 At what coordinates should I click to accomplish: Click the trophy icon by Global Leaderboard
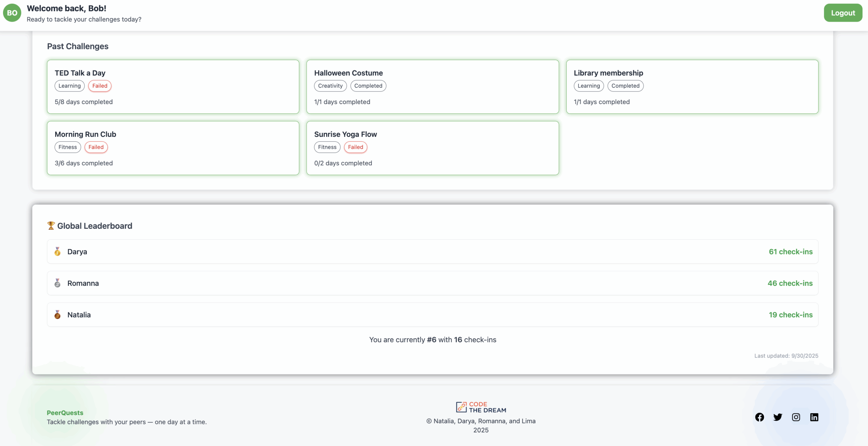[x=51, y=225]
